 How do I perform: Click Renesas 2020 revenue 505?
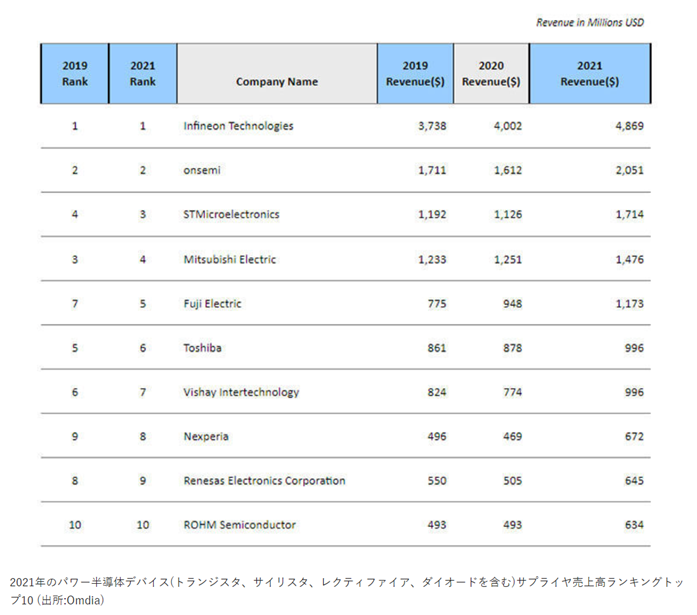point(513,480)
